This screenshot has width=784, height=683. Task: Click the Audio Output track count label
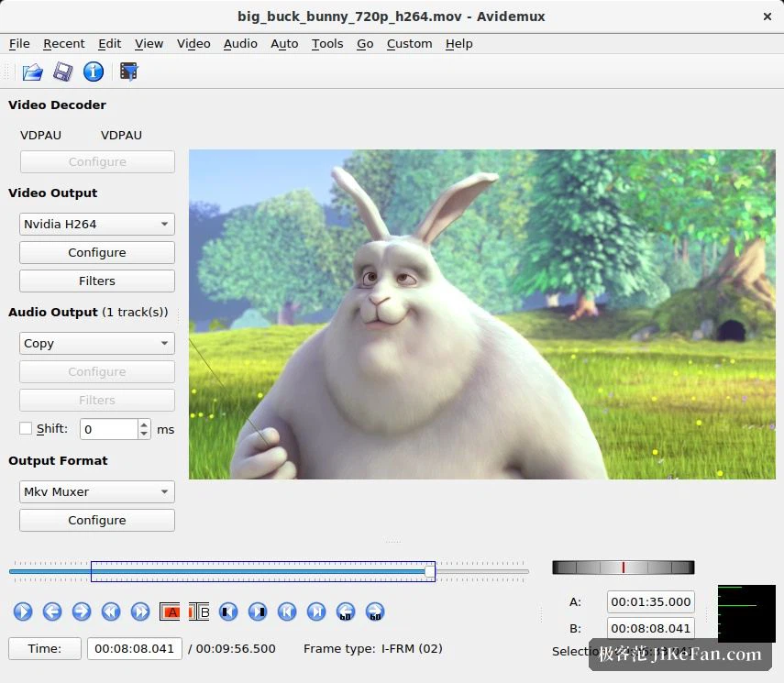coord(135,312)
